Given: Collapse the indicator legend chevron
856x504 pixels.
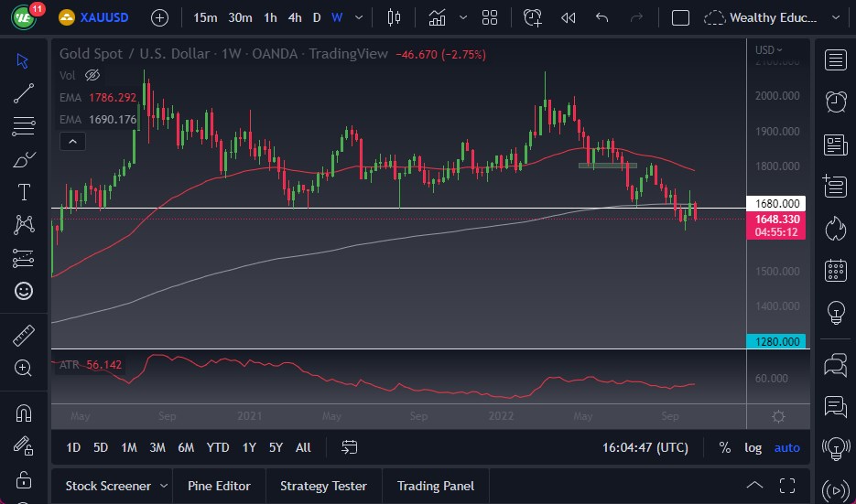Looking at the screenshot, I should [x=72, y=141].
